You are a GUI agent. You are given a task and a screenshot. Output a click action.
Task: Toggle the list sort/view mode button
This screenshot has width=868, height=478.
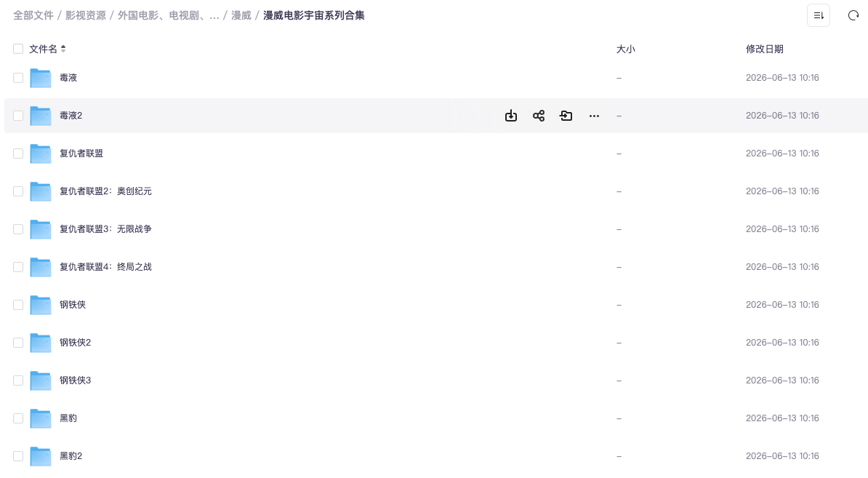818,15
